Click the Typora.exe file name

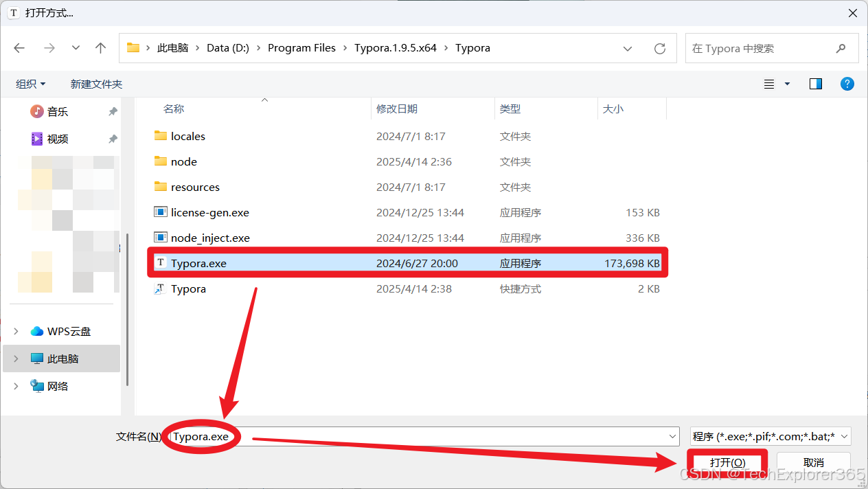[x=198, y=263]
